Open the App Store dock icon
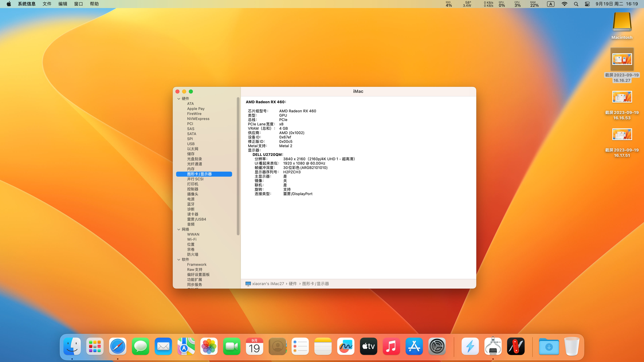The width and height of the screenshot is (644, 362). pyautogui.click(x=414, y=346)
